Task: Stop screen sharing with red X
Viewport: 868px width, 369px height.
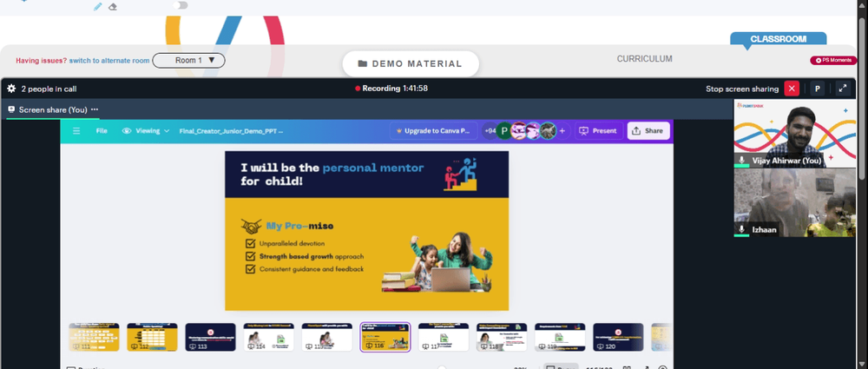Action: 792,89
